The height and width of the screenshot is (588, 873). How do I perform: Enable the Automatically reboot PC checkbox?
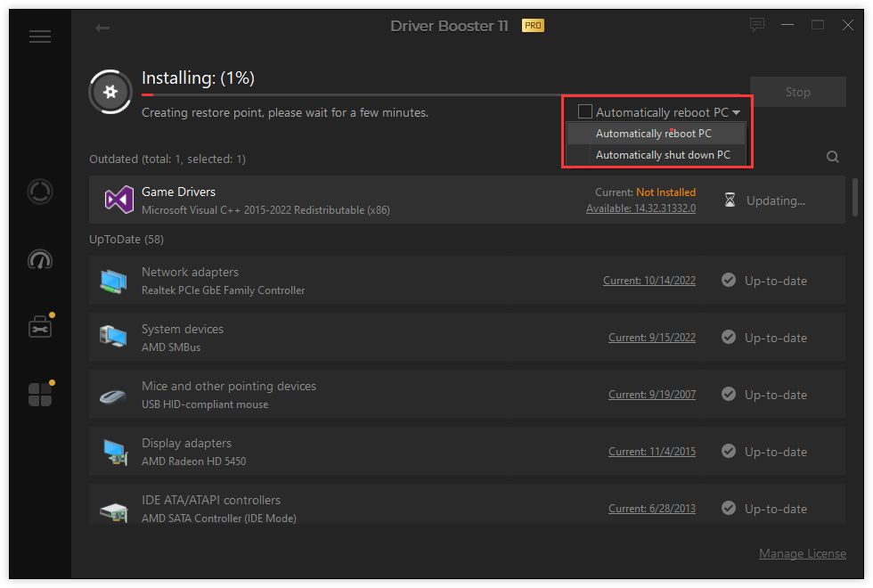pyautogui.click(x=584, y=111)
